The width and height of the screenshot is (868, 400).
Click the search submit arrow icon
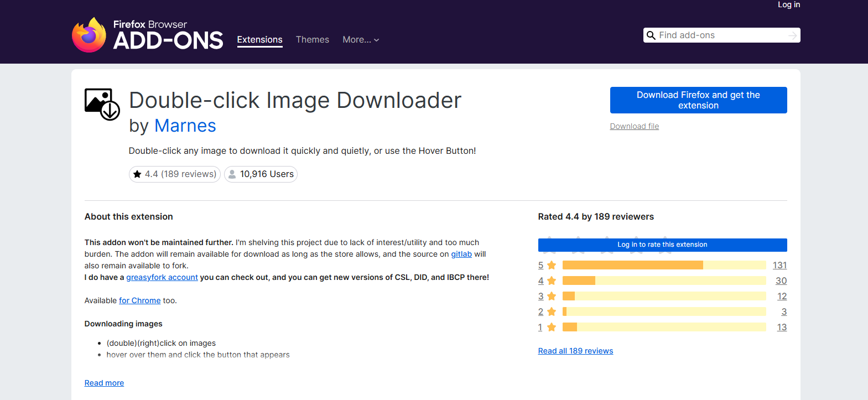[x=793, y=35]
